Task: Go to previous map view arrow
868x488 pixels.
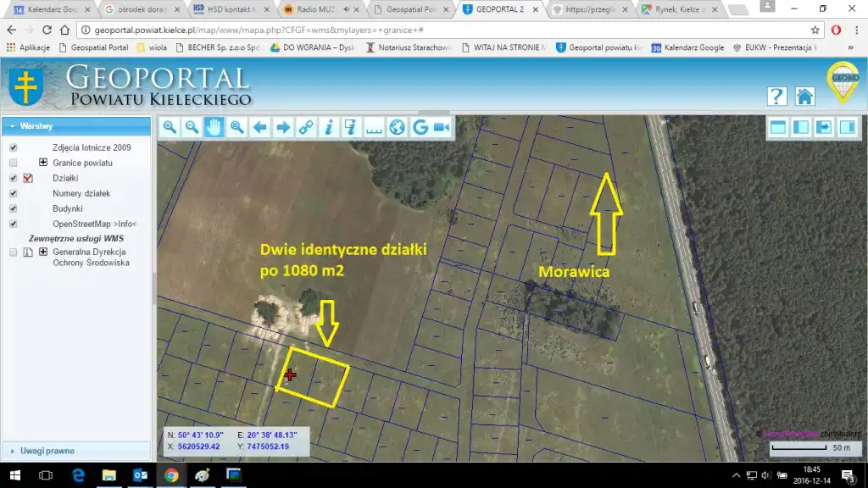Action: (260, 127)
